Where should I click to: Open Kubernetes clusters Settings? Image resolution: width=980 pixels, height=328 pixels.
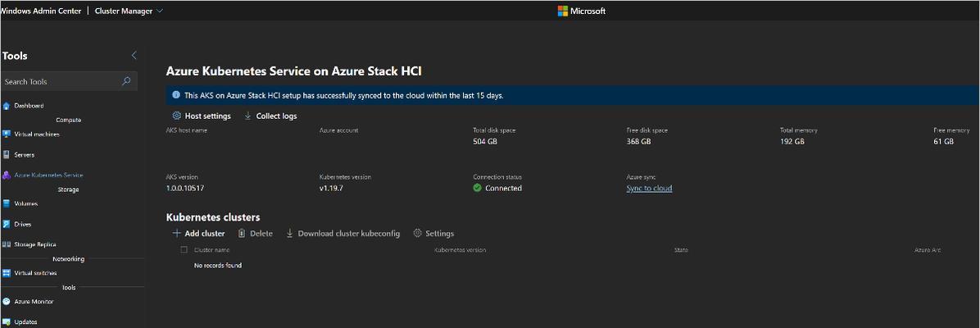coord(433,234)
